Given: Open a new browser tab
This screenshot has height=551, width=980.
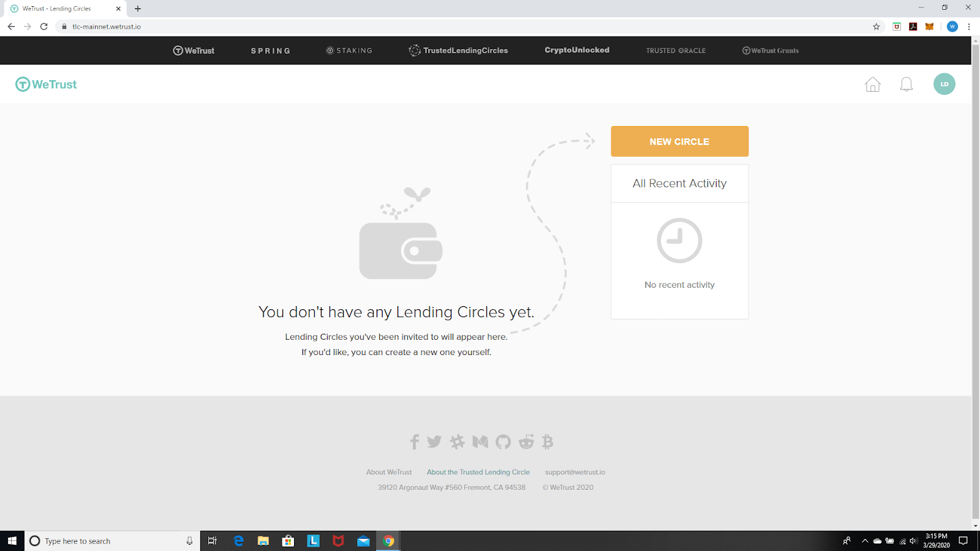Looking at the screenshot, I should pos(138,9).
